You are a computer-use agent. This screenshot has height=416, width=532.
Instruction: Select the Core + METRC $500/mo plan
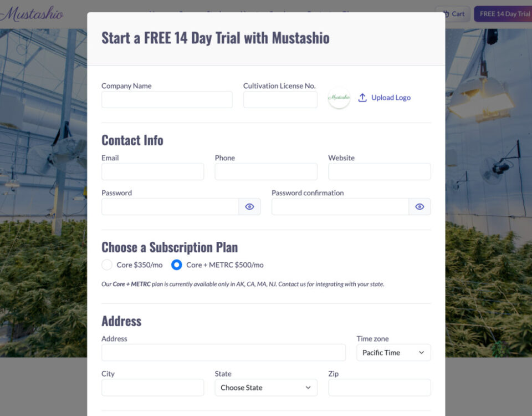[177, 265]
